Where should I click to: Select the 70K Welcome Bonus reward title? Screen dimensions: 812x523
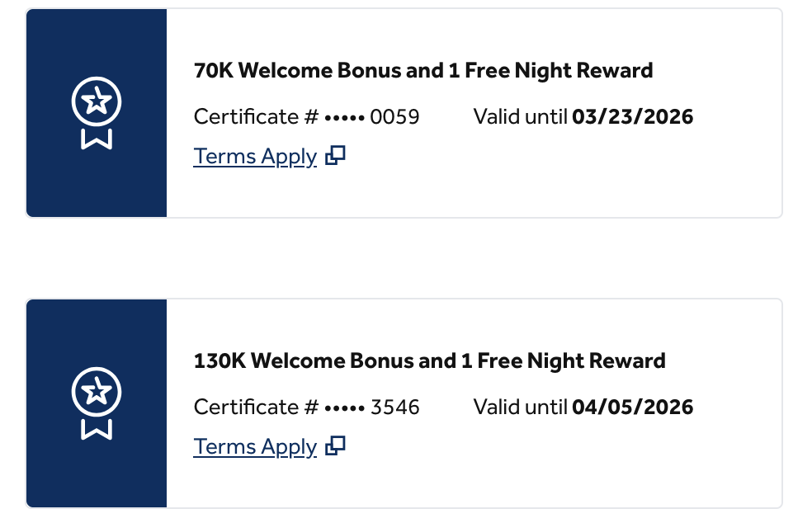(423, 71)
